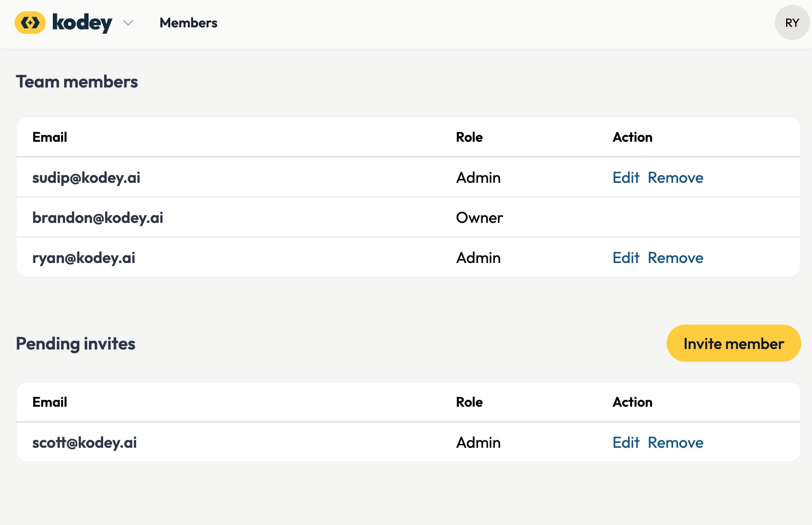812x525 pixels.
Task: Click the Team members heading
Action: (77, 82)
